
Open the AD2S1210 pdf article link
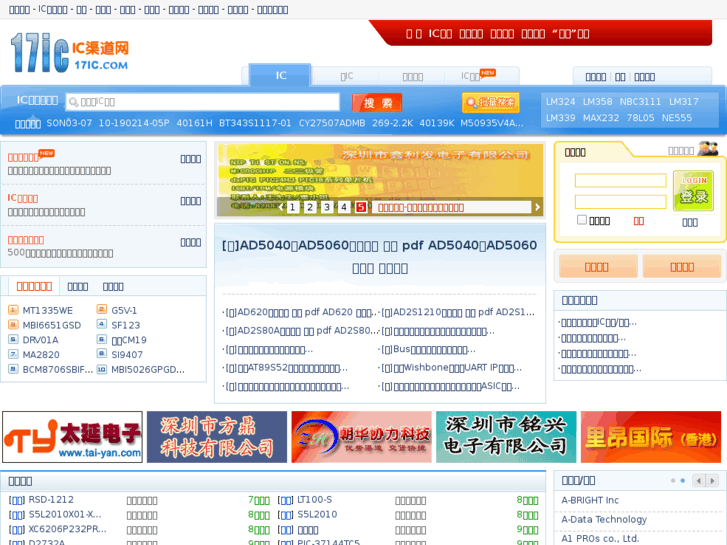coord(458,313)
